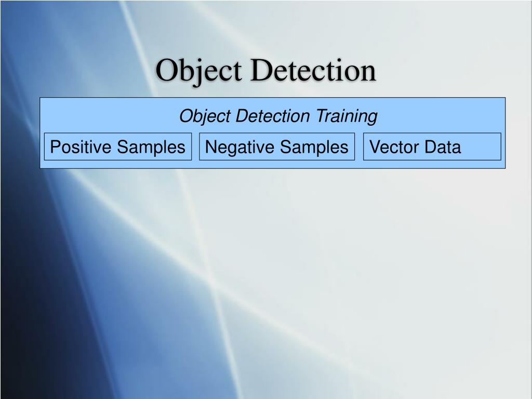Select the Negative Samples box

(x=276, y=147)
